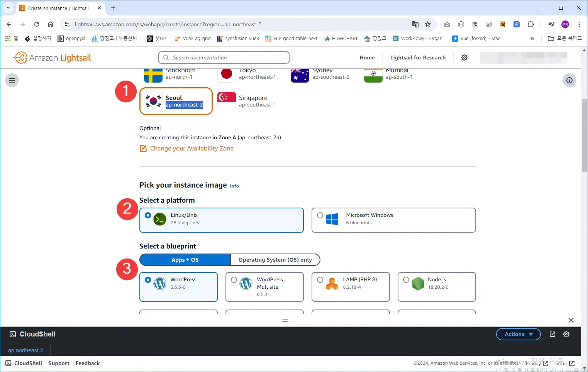Screen dimensions: 588x372
Task: Open the camera screenshot extension icon
Action: pyautogui.click(x=447, y=24)
